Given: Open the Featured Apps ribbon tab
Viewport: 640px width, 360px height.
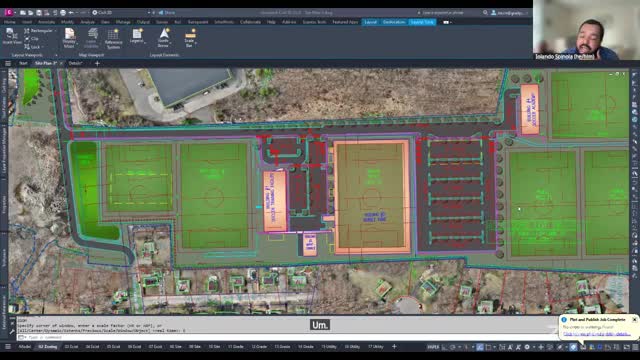Looking at the screenshot, I should 345,22.
